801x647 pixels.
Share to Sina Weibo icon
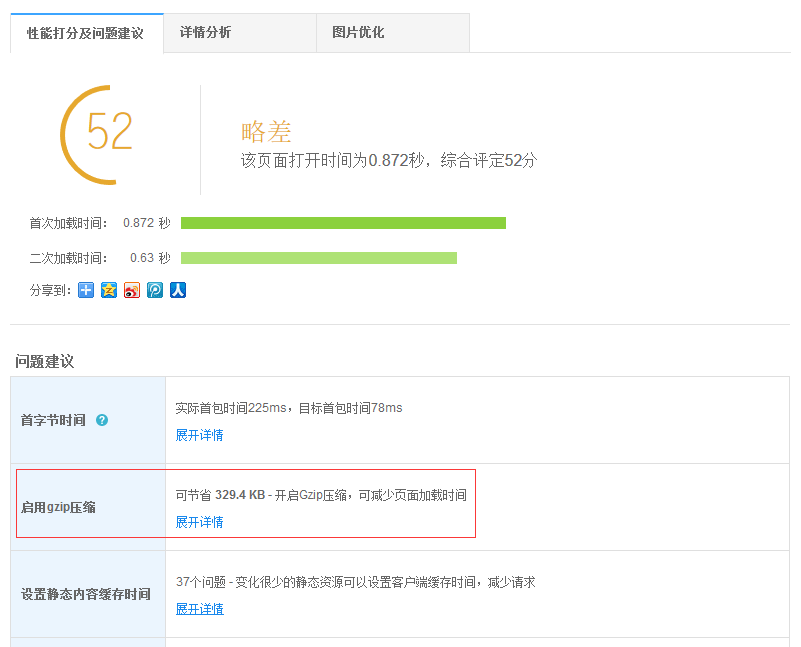click(x=132, y=290)
